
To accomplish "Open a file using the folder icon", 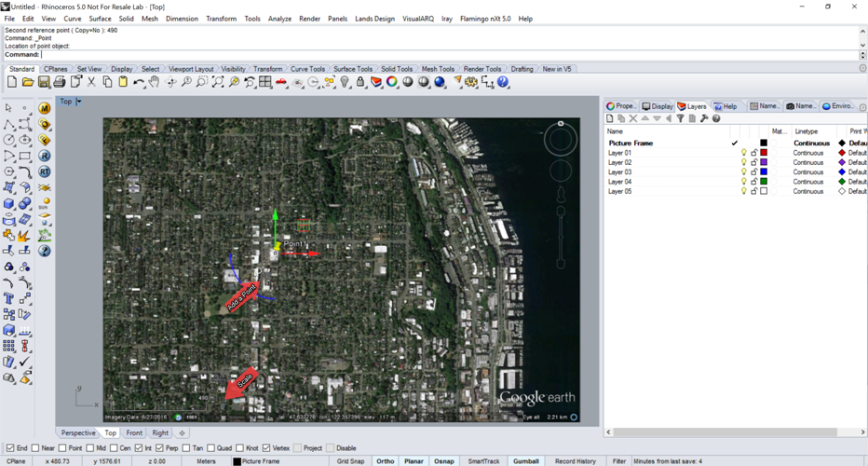I will pyautogui.click(x=28, y=83).
